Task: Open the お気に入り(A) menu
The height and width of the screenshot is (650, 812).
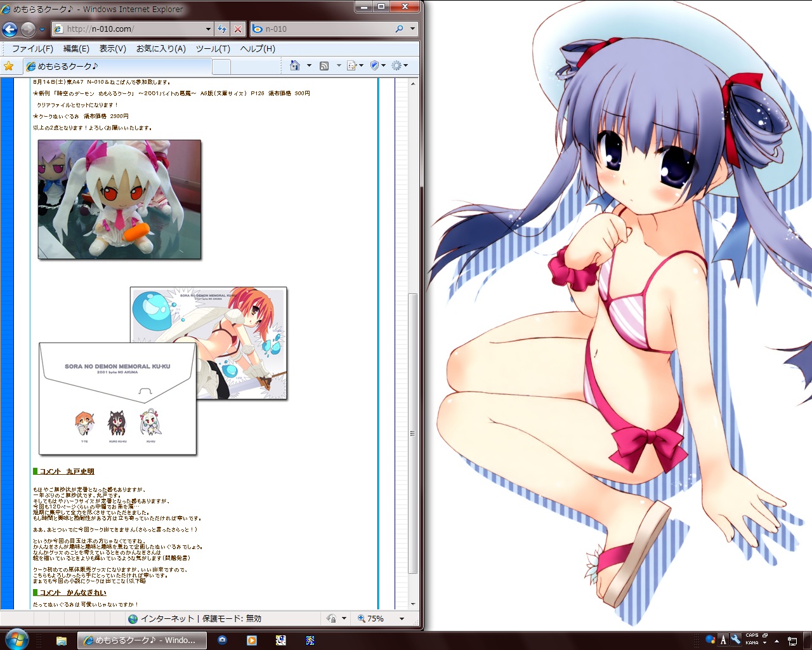Action: (x=161, y=48)
